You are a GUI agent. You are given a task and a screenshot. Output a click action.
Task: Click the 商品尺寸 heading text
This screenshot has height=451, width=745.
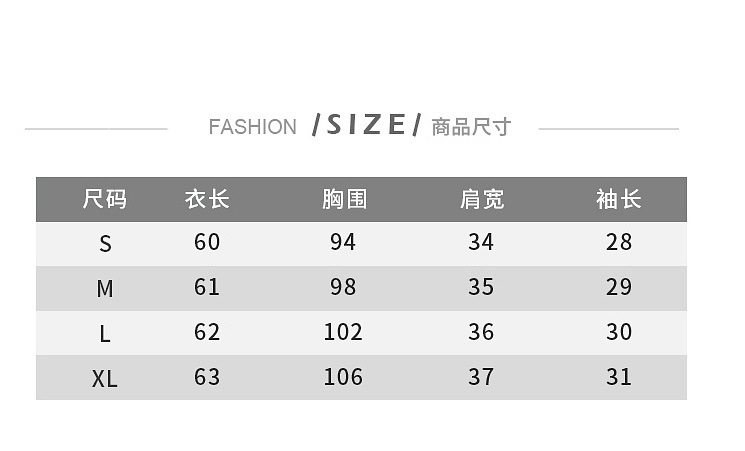pyautogui.click(x=471, y=127)
